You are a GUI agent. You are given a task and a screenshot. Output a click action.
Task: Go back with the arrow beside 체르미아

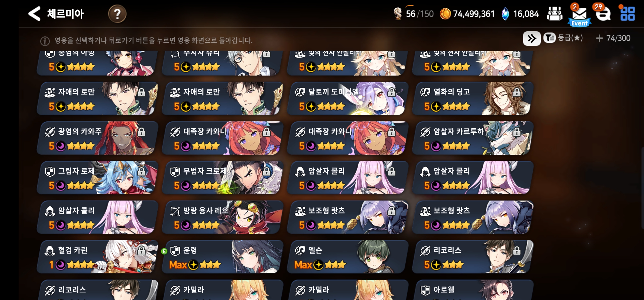click(34, 14)
